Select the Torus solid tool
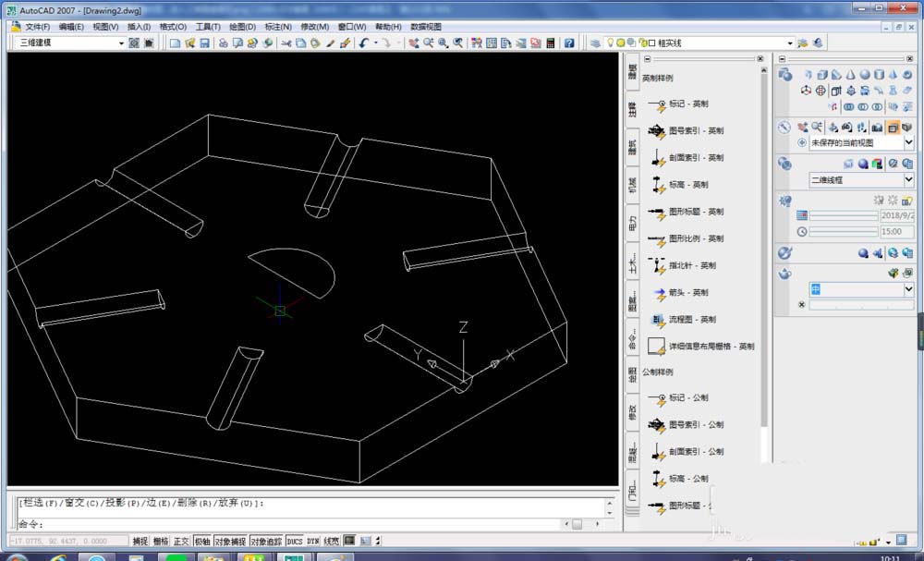This screenshot has width=924, height=561. coord(907,75)
